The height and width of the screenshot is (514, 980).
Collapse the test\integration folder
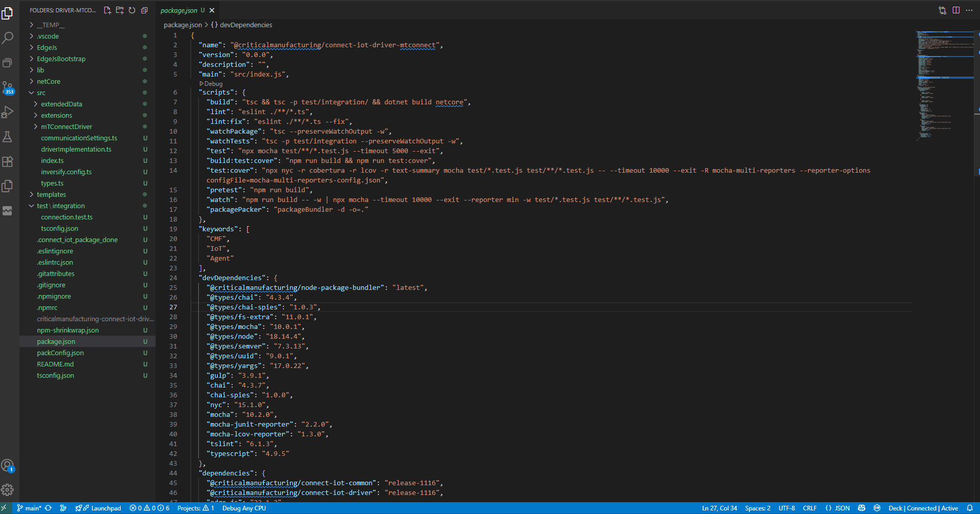click(x=87, y=206)
